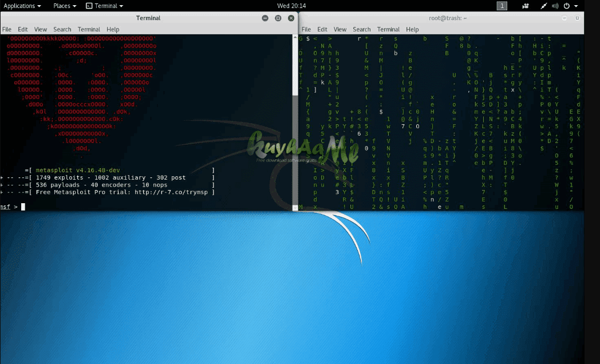Open Edit menu in left Terminal window

(x=22, y=29)
